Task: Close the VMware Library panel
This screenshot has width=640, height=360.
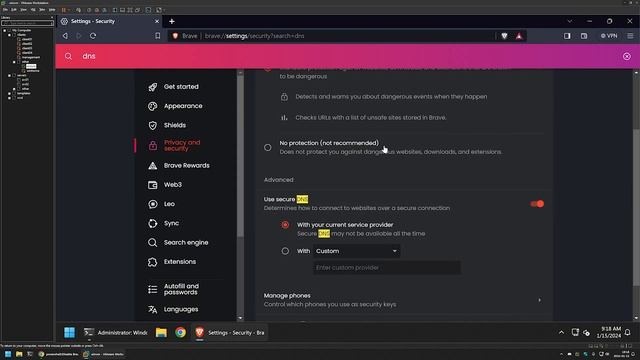Action: point(52,18)
